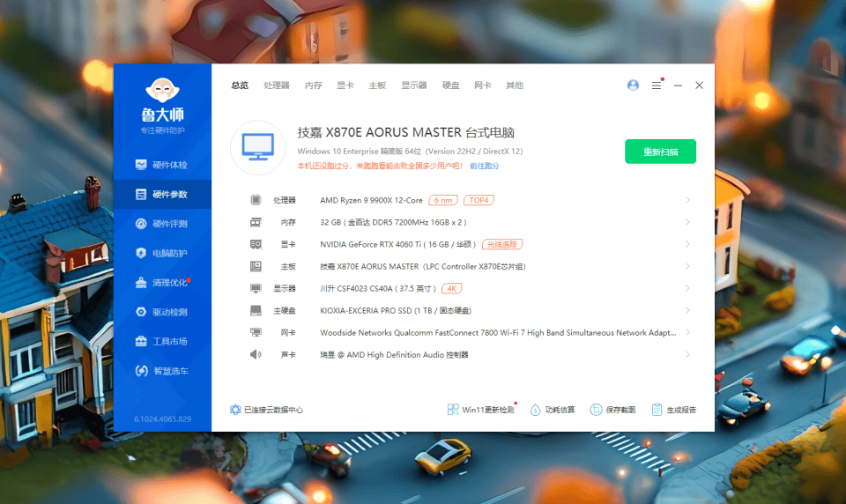Click the 主板 row motherboard icon
This screenshot has height=504, width=846.
tap(256, 267)
